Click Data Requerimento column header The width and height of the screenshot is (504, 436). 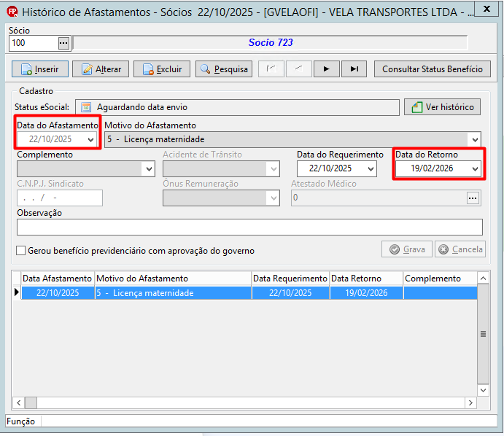(290, 279)
